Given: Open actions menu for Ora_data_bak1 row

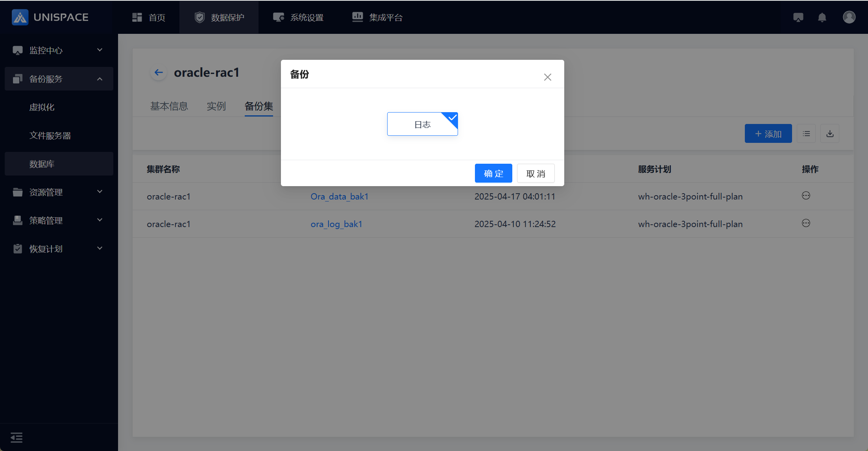Looking at the screenshot, I should click(806, 196).
